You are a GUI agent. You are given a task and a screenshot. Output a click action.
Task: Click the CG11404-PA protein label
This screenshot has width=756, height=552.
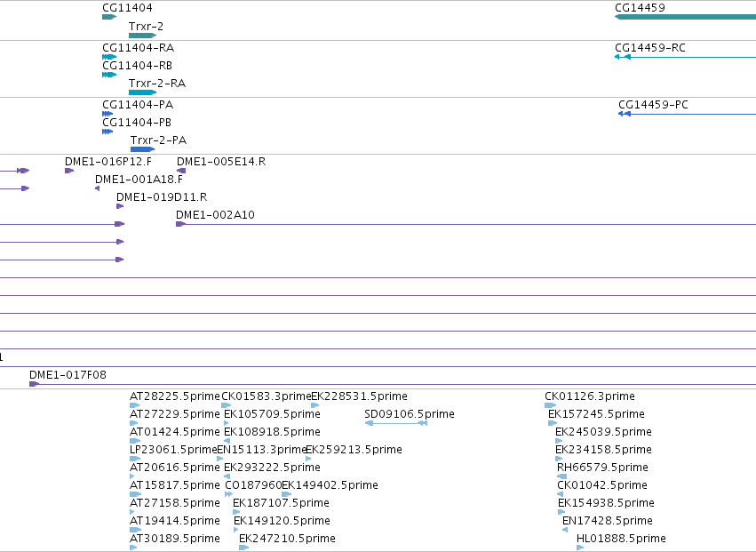click(x=138, y=105)
